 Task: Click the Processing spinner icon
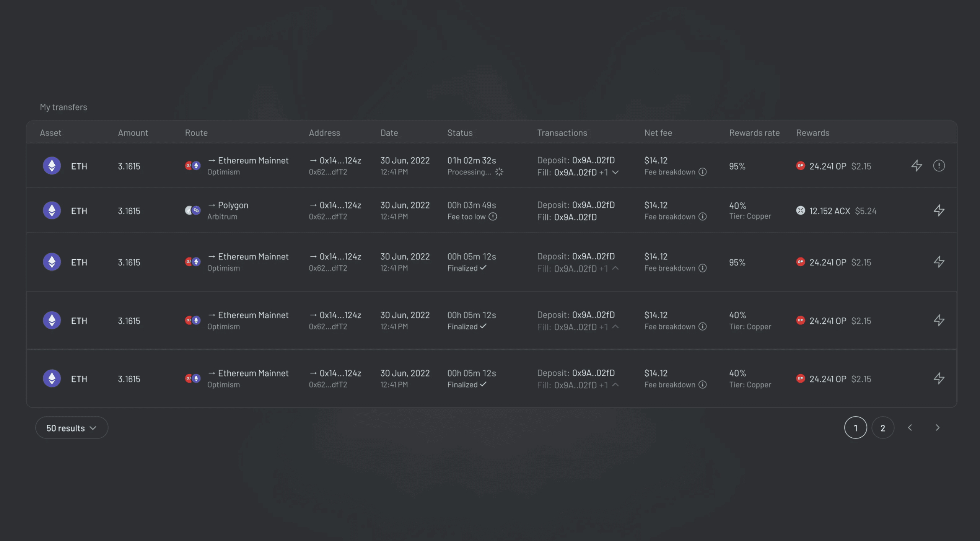coord(499,172)
